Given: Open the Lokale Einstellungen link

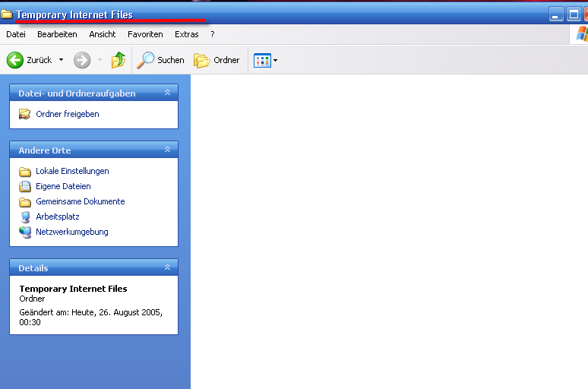Looking at the screenshot, I should 72,171.
